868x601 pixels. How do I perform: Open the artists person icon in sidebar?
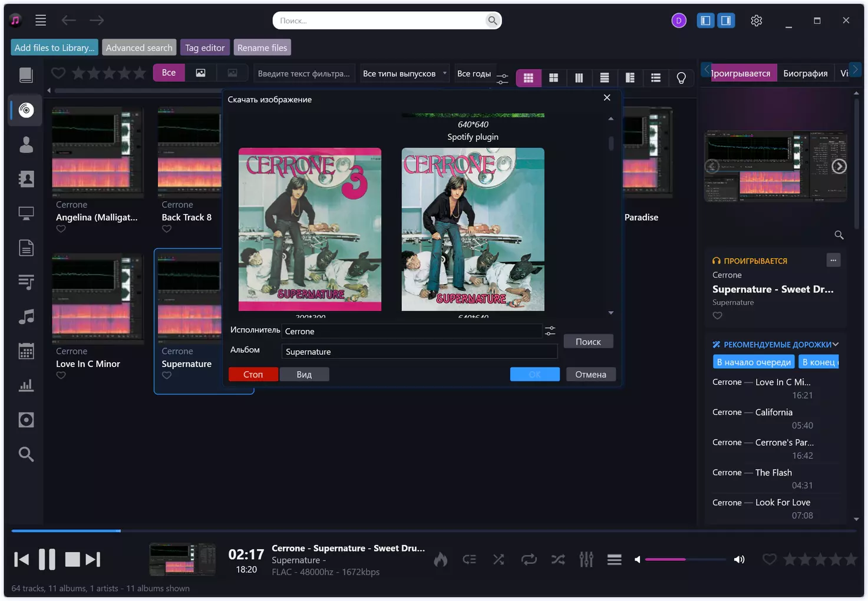[26, 144]
